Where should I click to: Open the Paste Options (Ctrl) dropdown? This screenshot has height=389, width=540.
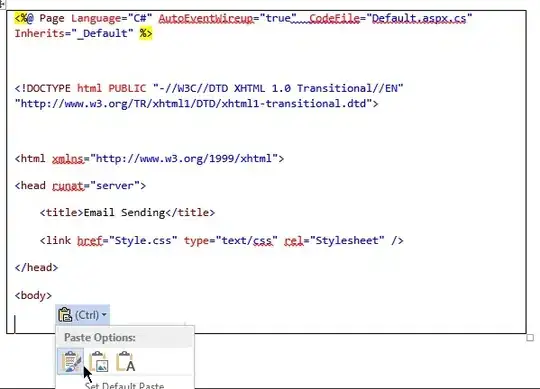click(x=83, y=315)
